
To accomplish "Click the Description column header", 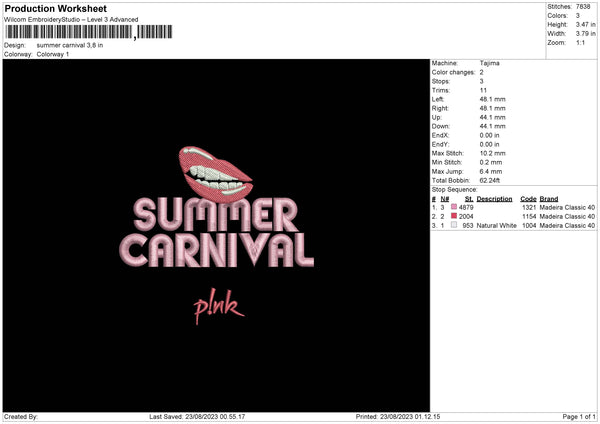I will pyautogui.click(x=494, y=198).
